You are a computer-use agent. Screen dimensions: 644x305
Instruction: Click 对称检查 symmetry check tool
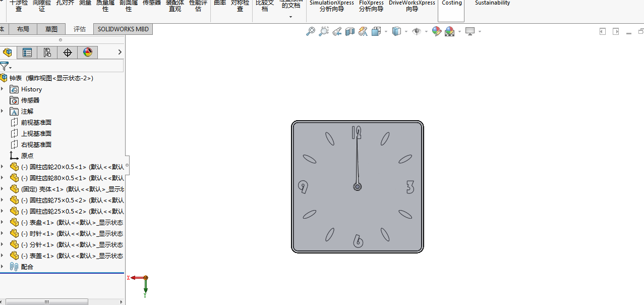(x=240, y=6)
